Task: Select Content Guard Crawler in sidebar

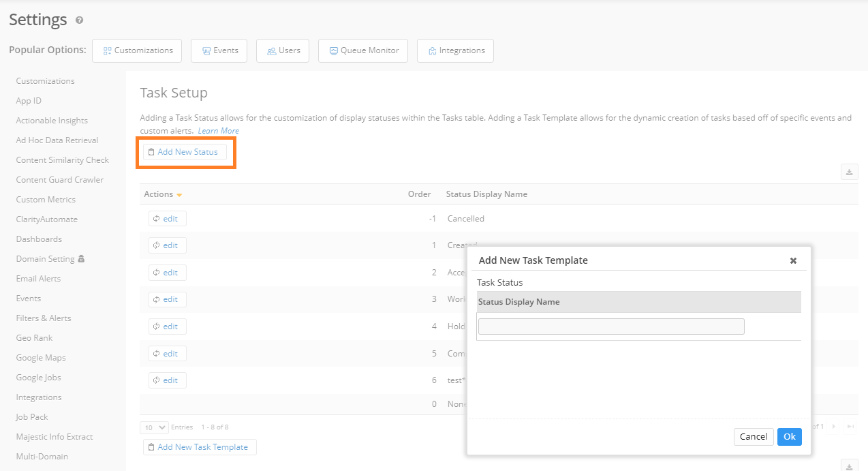Action: click(x=60, y=180)
